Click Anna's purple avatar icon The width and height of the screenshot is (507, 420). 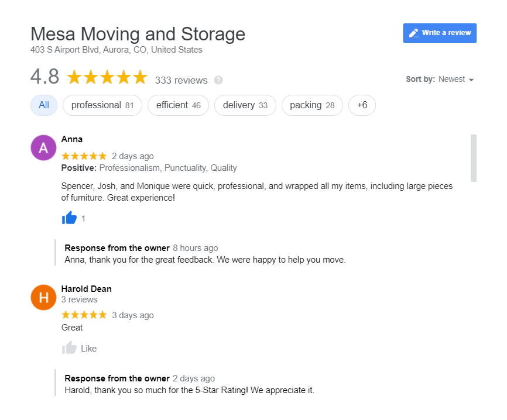[43, 148]
